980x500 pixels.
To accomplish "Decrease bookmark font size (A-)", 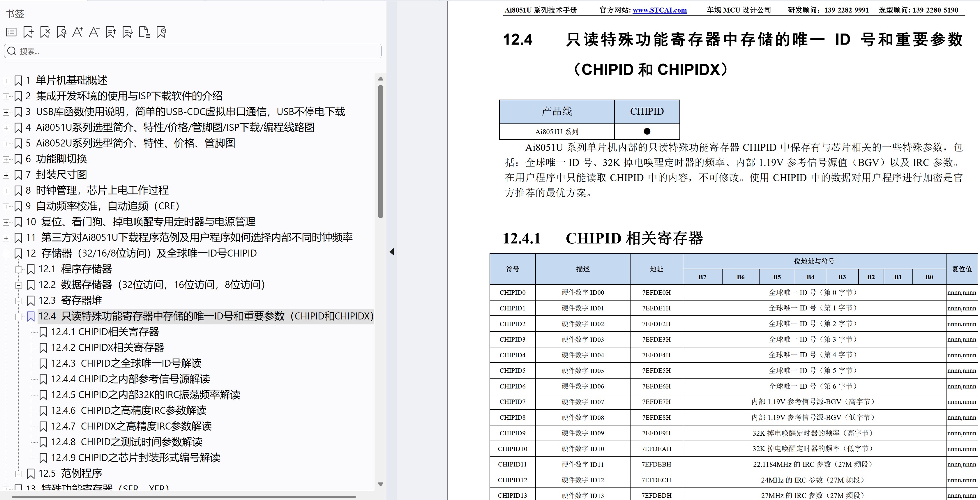I will [x=94, y=32].
